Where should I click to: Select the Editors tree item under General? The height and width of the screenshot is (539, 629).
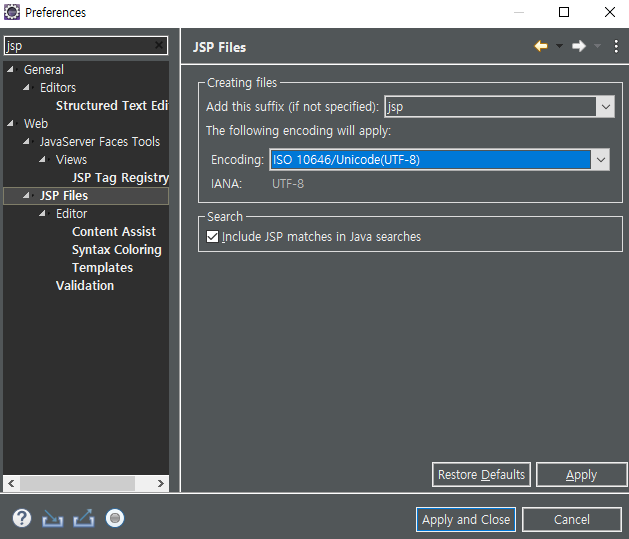point(58,87)
